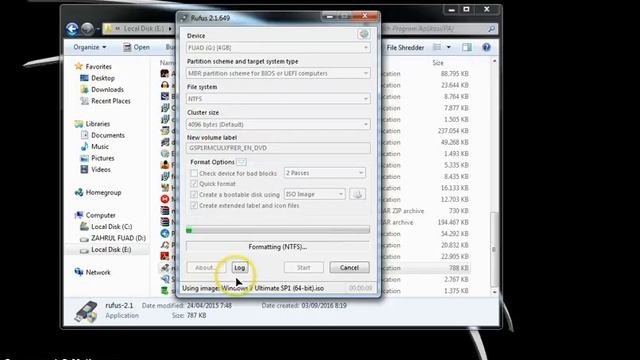Click the Cancel button in Rufus
Image resolution: width=640 pixels, height=360 pixels.
(x=349, y=268)
